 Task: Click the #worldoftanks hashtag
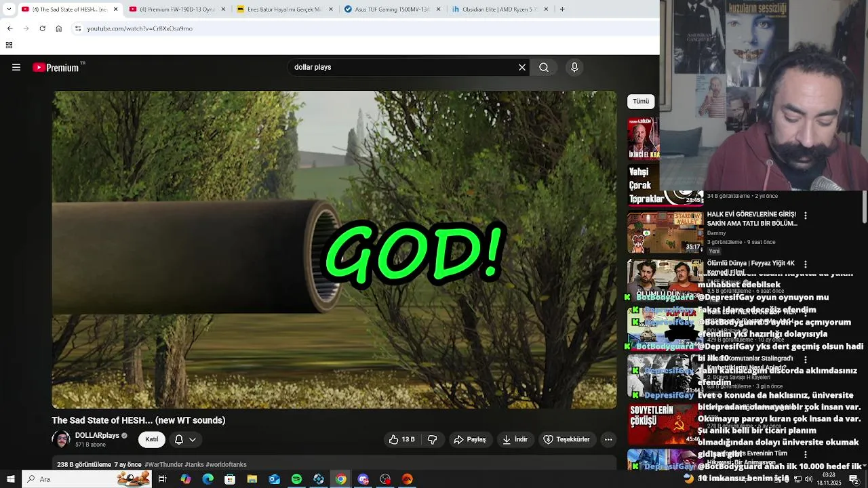[x=226, y=464]
